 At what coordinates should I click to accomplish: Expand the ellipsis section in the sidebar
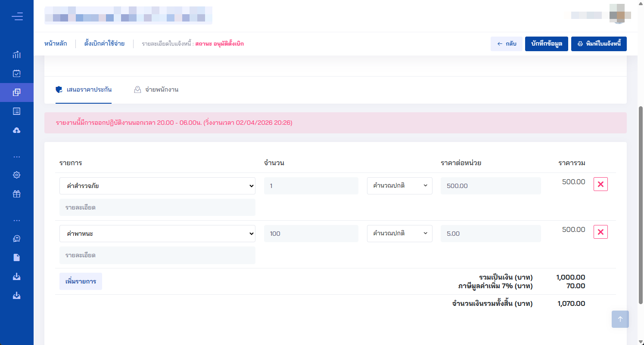[17, 156]
